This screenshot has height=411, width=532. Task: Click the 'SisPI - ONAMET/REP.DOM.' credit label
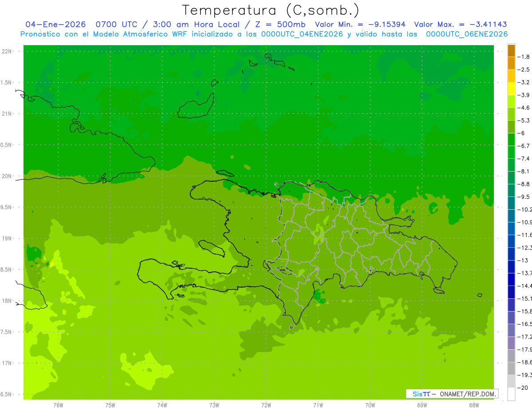pyautogui.click(x=452, y=394)
